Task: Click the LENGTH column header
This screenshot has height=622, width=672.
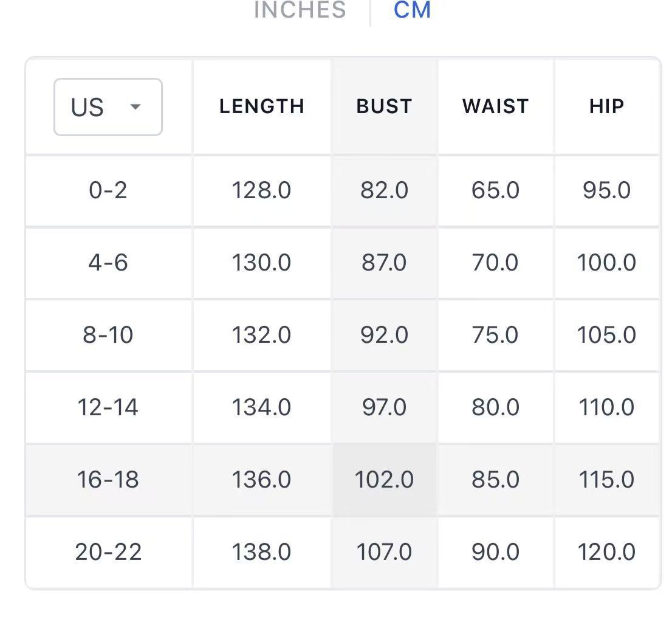Action: click(261, 106)
